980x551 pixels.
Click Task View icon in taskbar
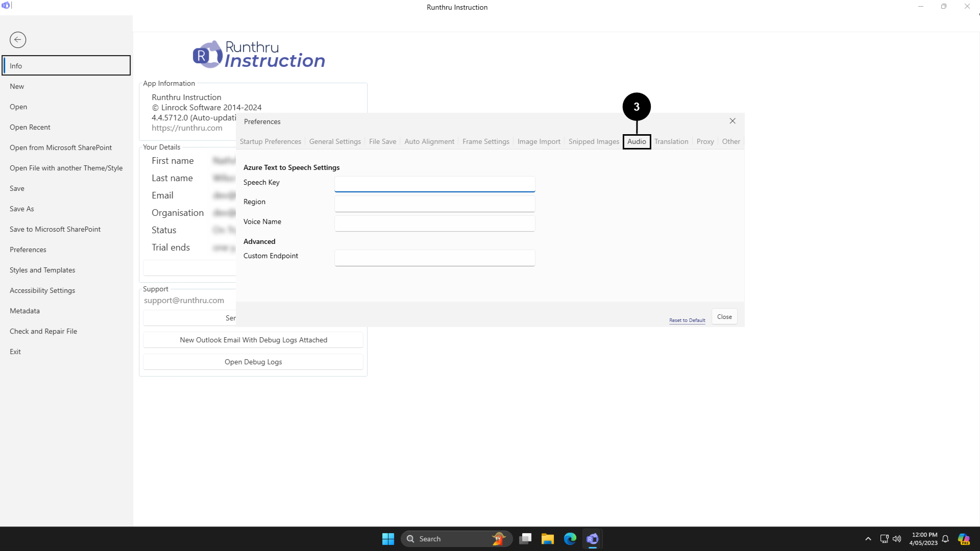click(x=525, y=539)
